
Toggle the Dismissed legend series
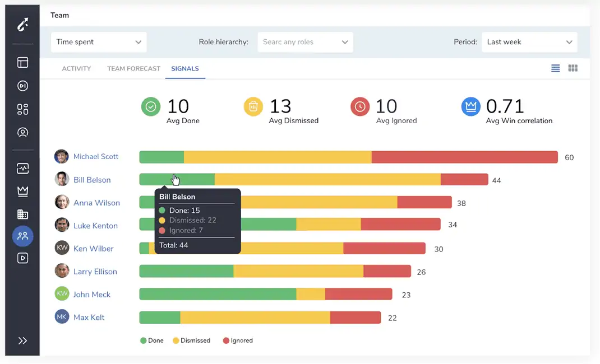(191, 340)
